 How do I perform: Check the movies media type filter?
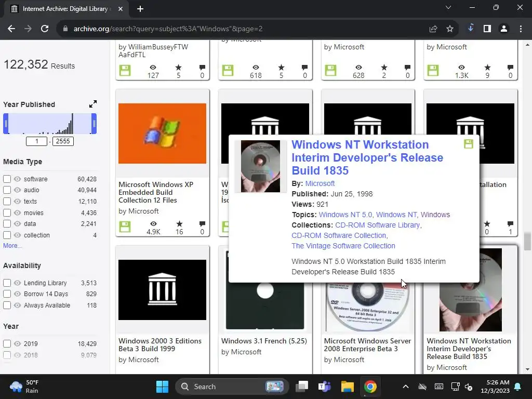click(7, 212)
